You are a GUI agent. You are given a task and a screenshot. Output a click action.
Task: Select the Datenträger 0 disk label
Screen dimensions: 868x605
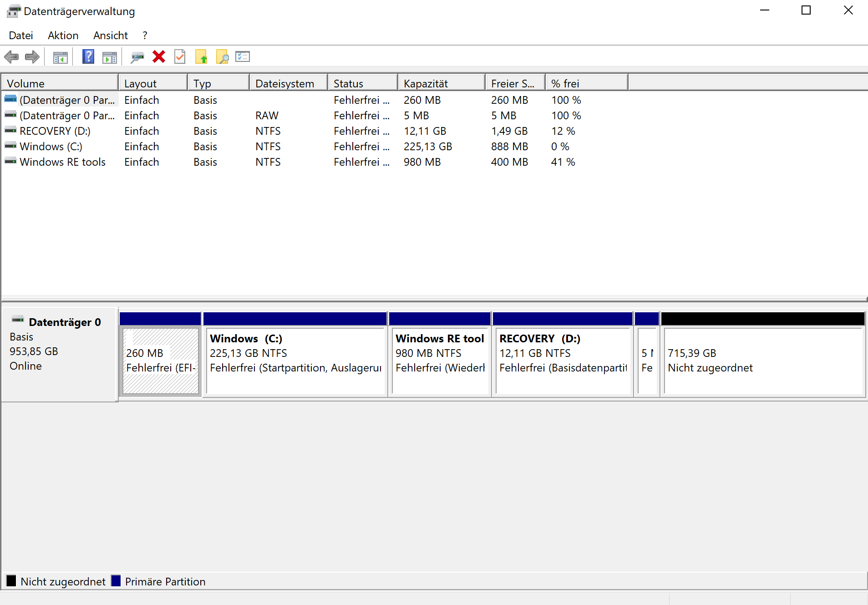(65, 322)
